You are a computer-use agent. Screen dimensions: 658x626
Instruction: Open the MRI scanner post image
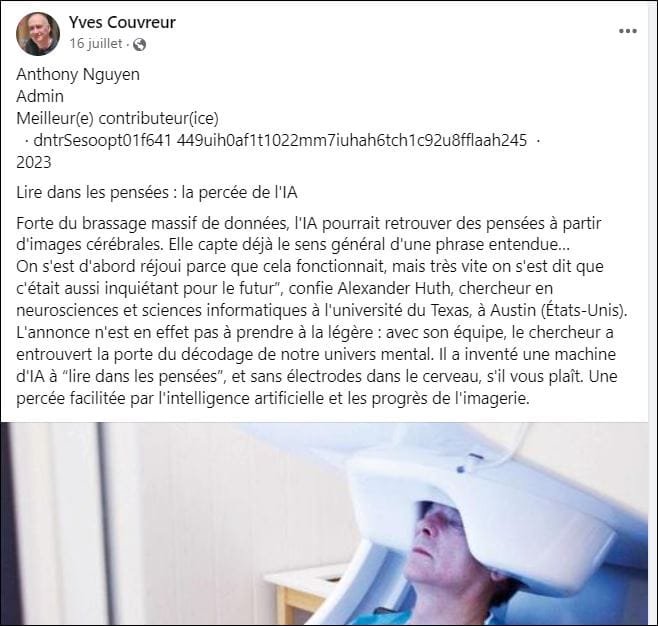pyautogui.click(x=325, y=523)
